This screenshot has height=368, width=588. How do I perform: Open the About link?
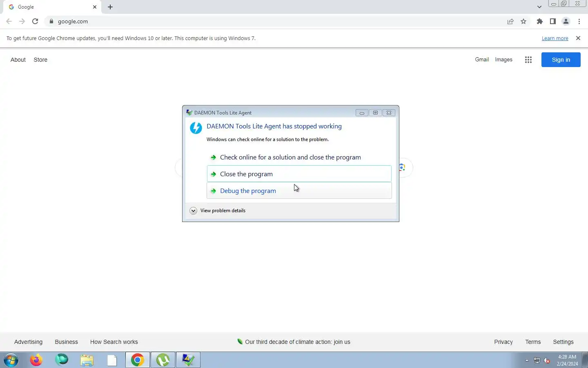(18, 60)
